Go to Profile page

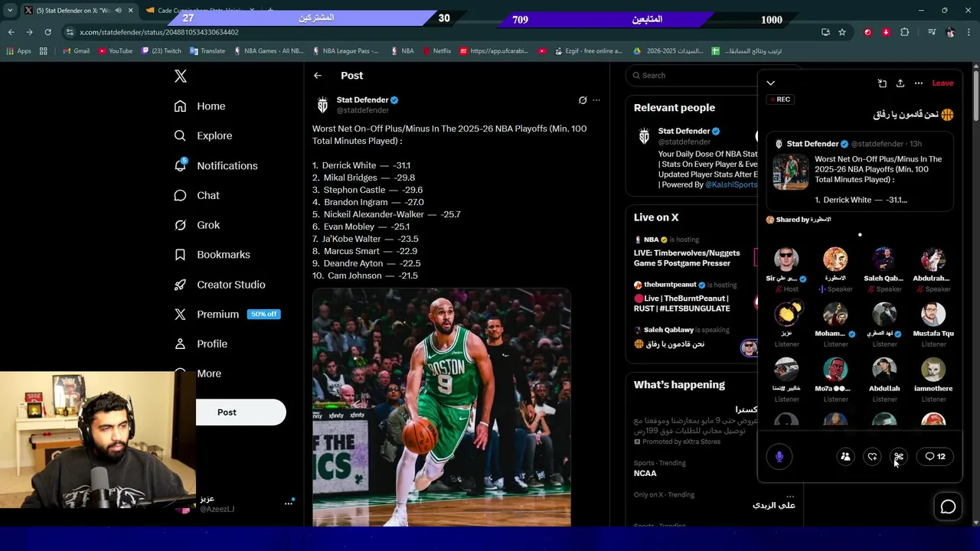pos(201,344)
